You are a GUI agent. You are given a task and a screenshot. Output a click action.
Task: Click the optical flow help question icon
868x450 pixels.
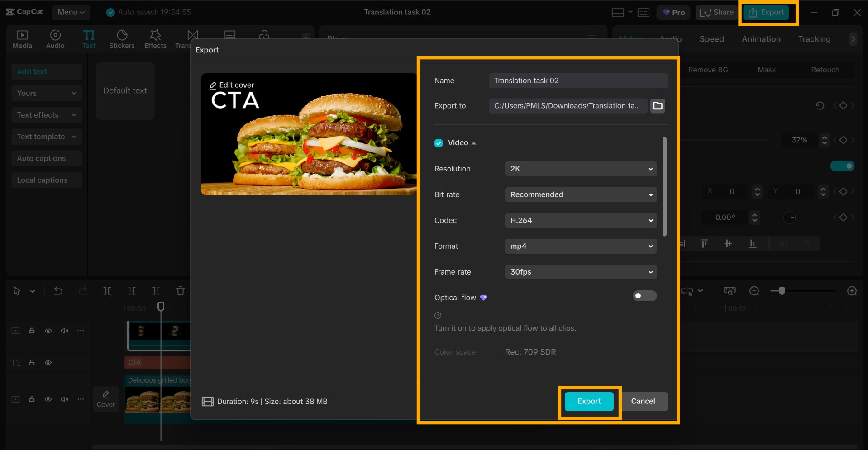pyautogui.click(x=438, y=316)
